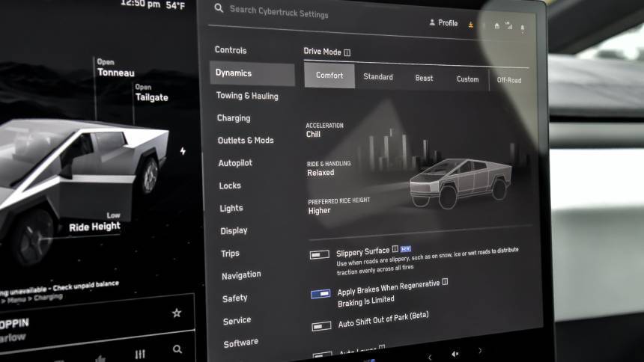Viewport: 644px width, 362px height.
Task: Click the Search Cybertruck Settings field
Action: [x=279, y=12]
